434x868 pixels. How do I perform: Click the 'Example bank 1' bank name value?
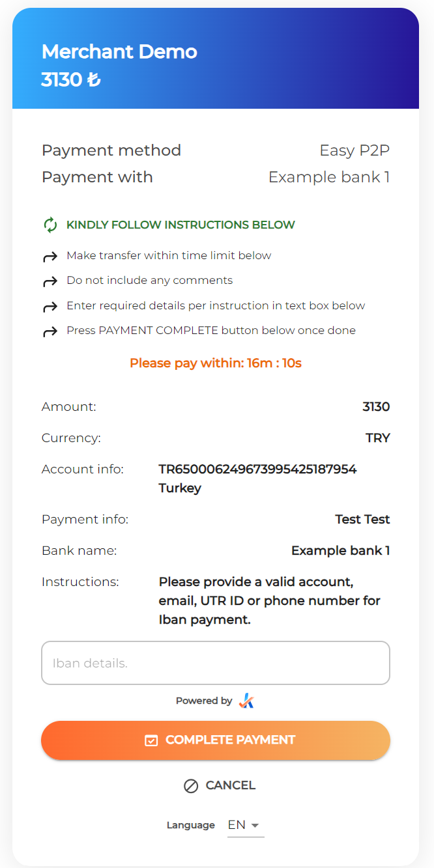pyautogui.click(x=340, y=550)
